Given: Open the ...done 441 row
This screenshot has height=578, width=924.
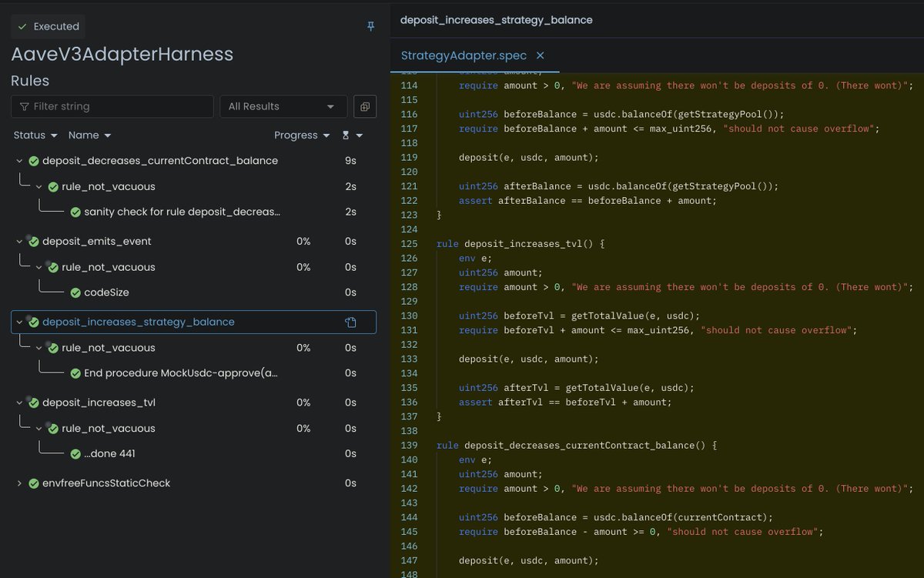Looking at the screenshot, I should coord(109,454).
